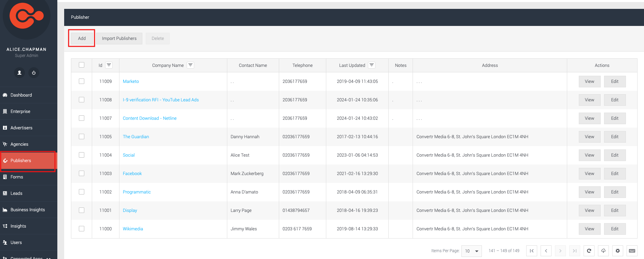Viewport: 644px width, 259px height.
Task: Check the box for Marketo row
Action: point(82,81)
